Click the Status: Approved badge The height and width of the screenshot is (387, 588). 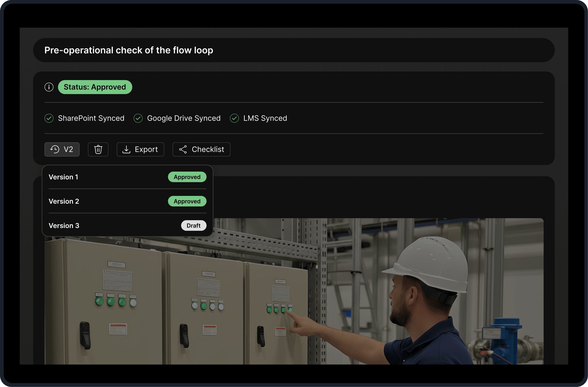click(x=95, y=87)
